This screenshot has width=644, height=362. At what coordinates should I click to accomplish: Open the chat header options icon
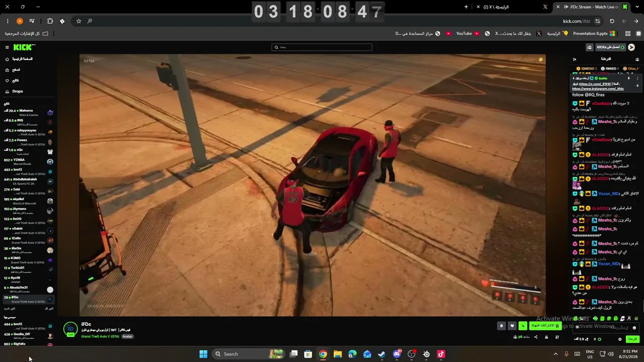[637, 59]
